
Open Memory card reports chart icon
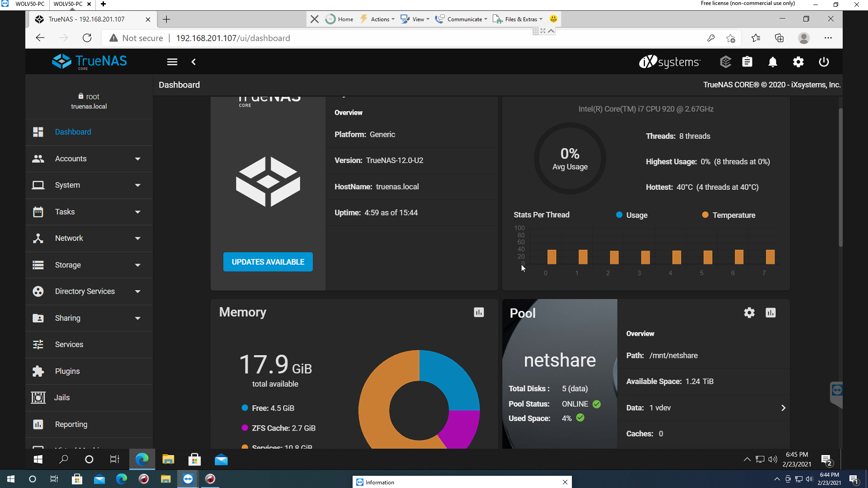click(479, 312)
